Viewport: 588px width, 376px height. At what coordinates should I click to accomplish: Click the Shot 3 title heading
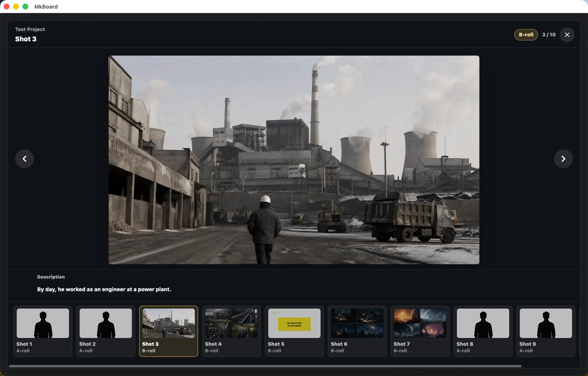pyautogui.click(x=26, y=39)
